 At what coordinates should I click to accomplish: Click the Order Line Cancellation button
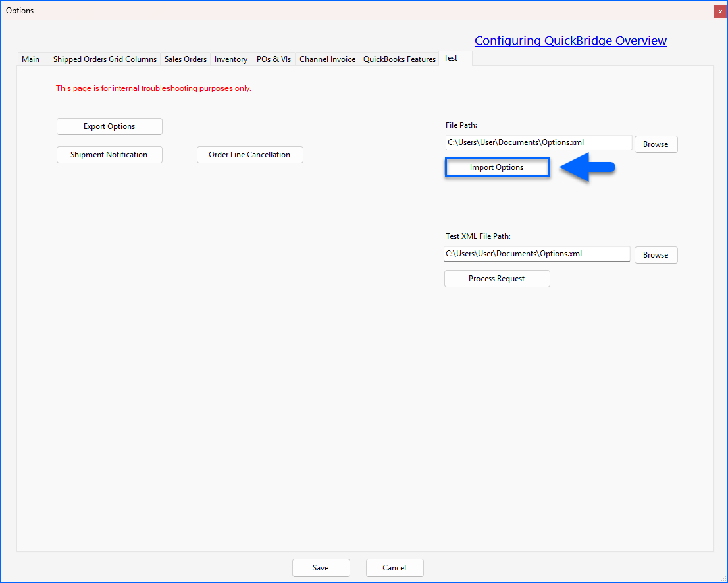click(x=249, y=155)
